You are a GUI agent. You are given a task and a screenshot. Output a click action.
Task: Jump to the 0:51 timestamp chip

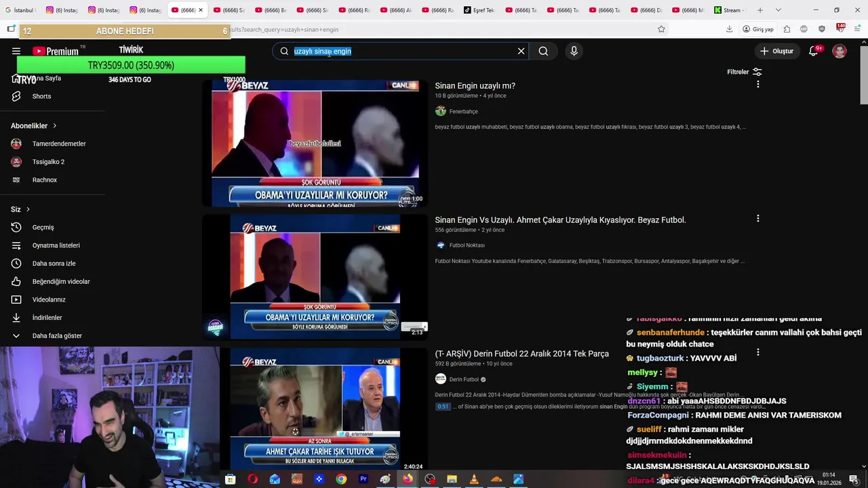point(443,407)
